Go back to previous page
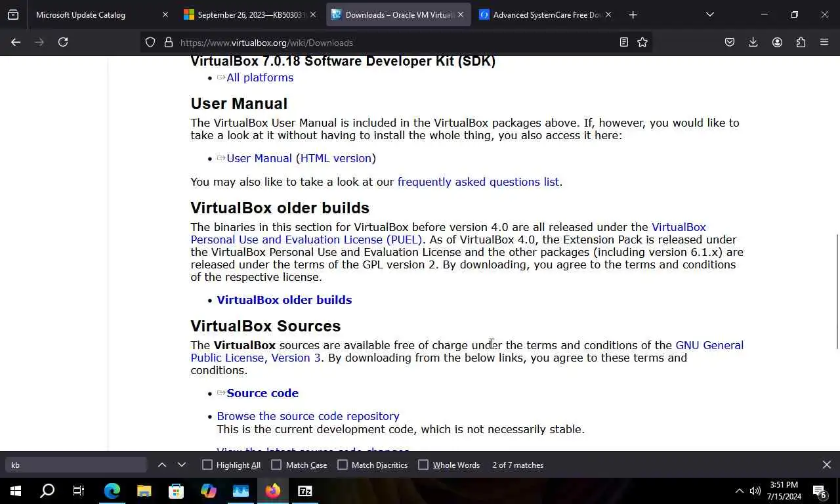840x504 pixels. (x=16, y=42)
